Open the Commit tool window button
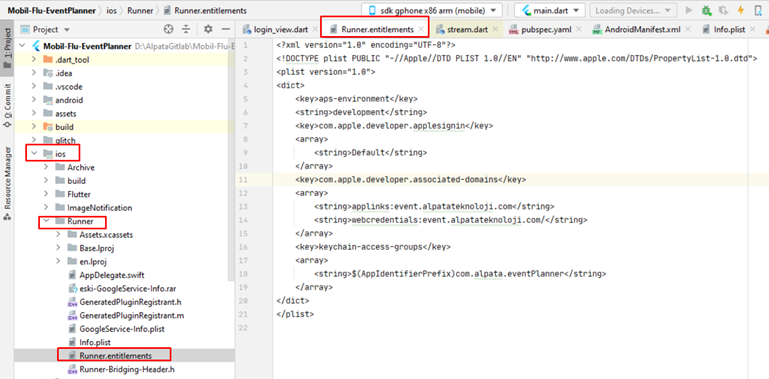Viewport: 769px width, 379px height. point(7,105)
